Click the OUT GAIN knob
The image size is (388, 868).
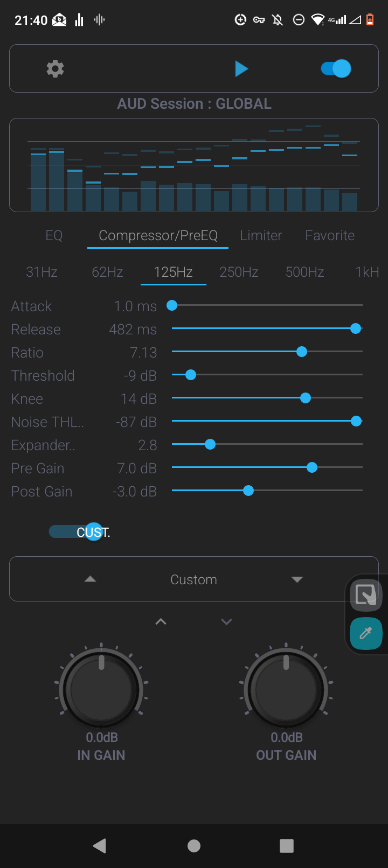(286, 688)
